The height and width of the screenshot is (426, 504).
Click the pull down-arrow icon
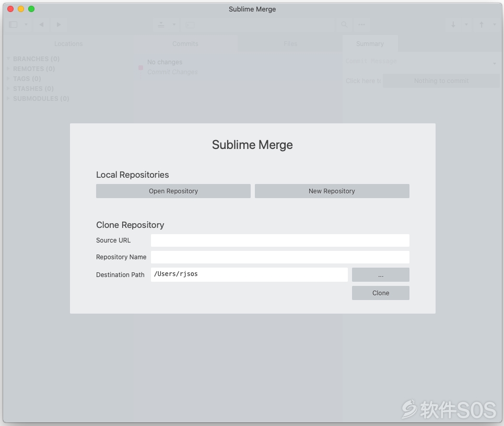(453, 25)
